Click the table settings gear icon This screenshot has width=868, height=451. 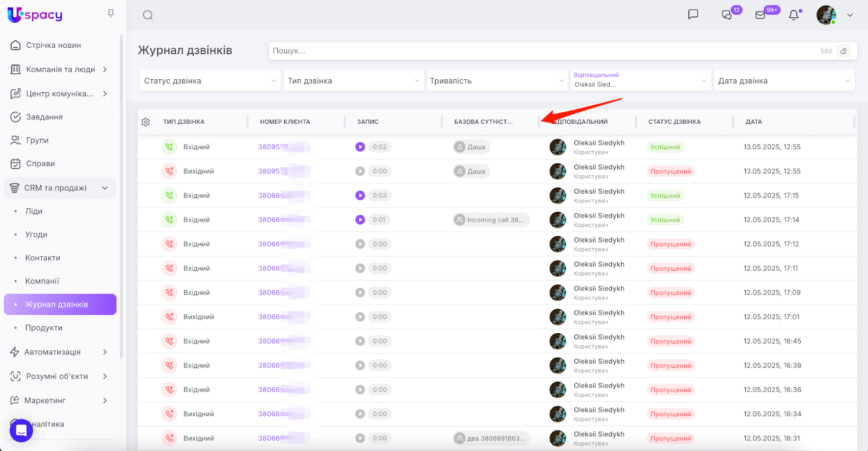(x=145, y=122)
